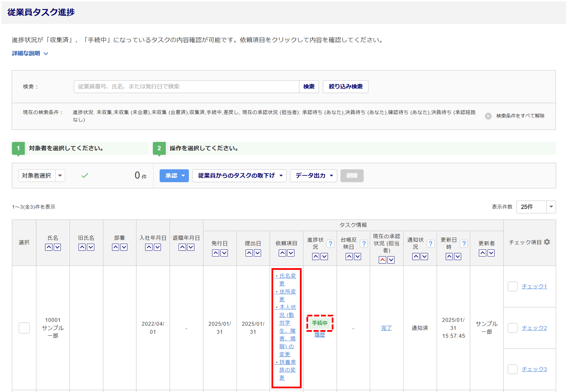Clear all search conditions via X icon
The image size is (568, 392).
tap(488, 116)
